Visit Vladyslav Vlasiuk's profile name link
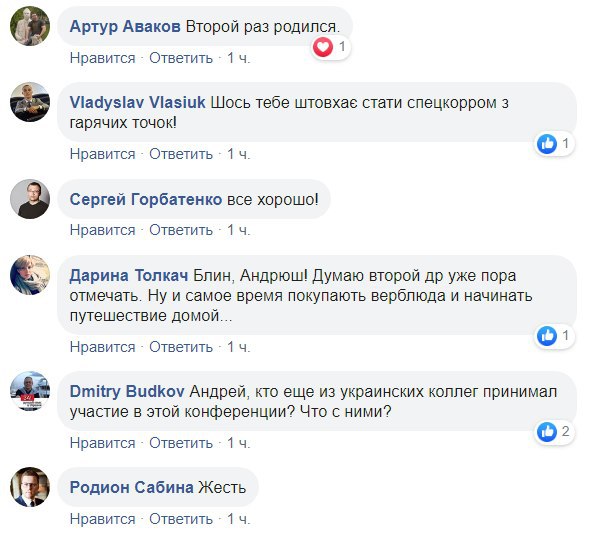 [x=138, y=101]
